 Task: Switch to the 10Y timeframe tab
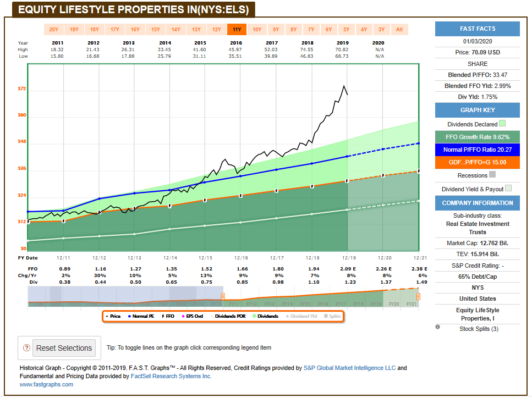(x=256, y=30)
